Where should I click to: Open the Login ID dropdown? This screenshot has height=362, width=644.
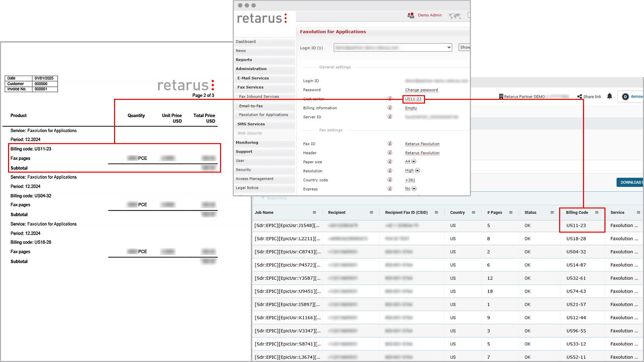393,48
